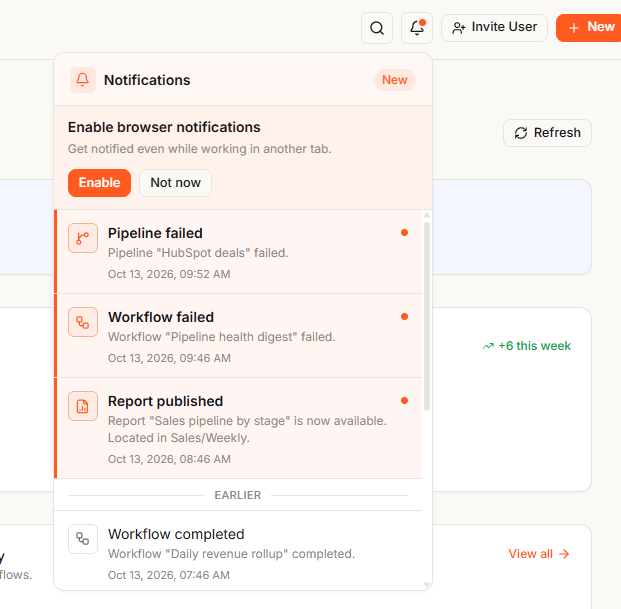This screenshot has height=609, width=621.
Task: Click the scrollbar down arrow
Action: click(427, 584)
